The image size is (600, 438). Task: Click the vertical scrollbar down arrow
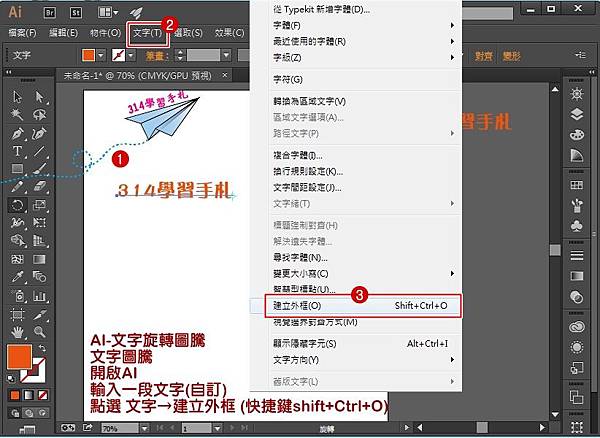pyautogui.click(x=555, y=414)
